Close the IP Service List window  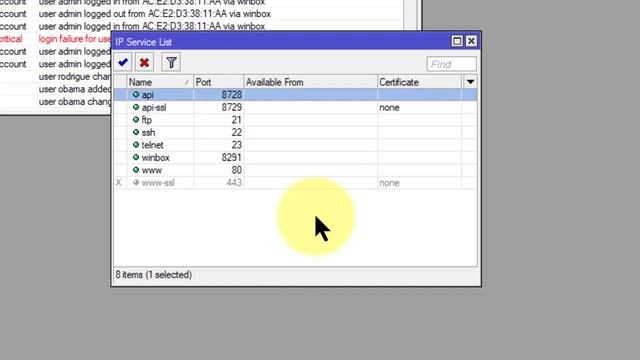point(471,41)
